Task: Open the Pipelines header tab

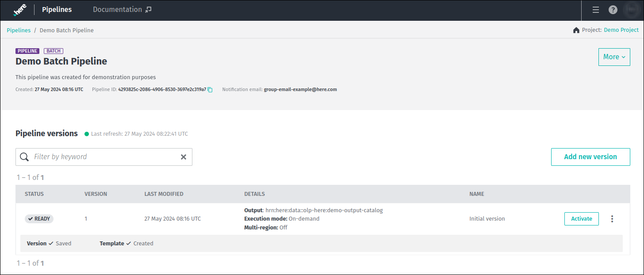Action: coord(57,10)
